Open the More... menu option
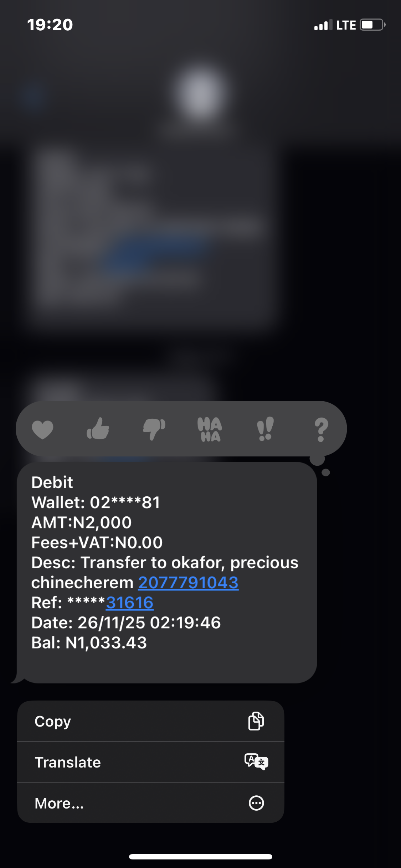Viewport: 401px width, 868px height. (151, 803)
